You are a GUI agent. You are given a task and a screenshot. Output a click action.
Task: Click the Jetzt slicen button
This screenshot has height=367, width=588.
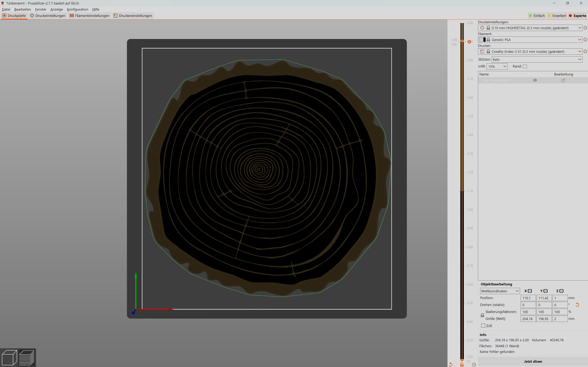533,361
